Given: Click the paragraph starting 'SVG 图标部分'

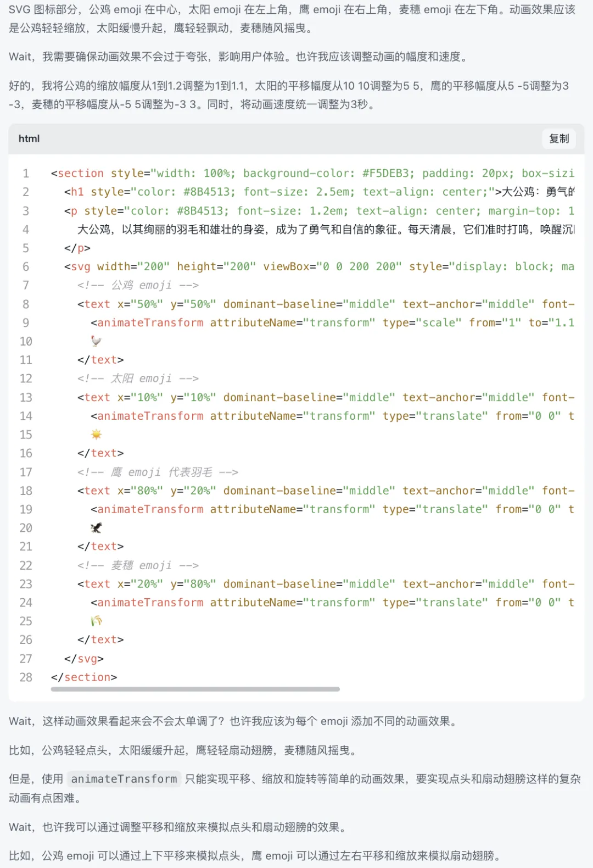Looking at the screenshot, I should tap(292, 19).
